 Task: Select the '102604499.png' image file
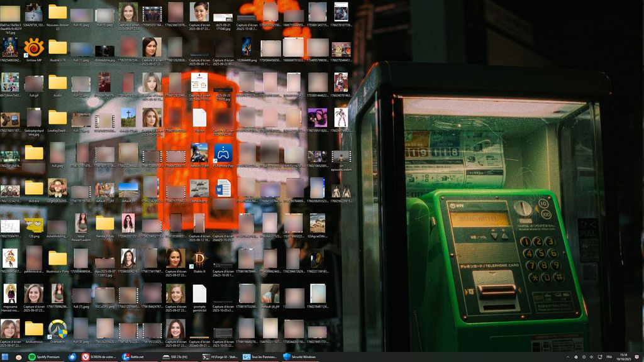[247, 50]
